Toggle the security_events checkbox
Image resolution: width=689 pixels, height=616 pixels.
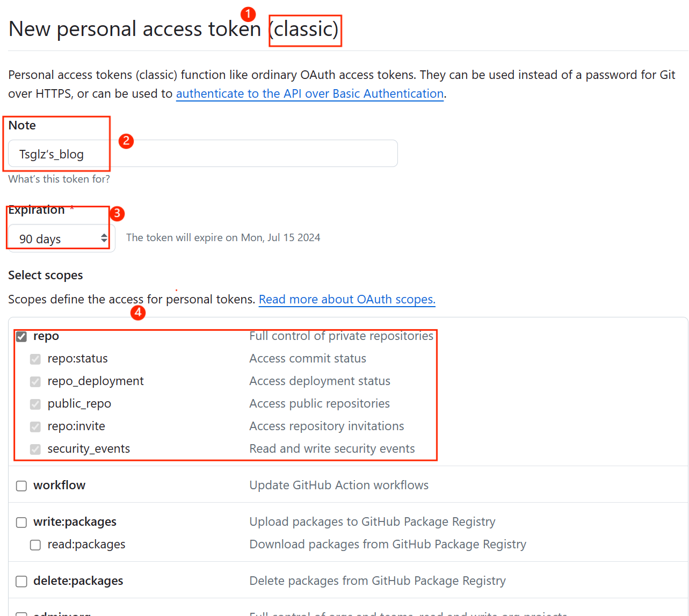(35, 450)
